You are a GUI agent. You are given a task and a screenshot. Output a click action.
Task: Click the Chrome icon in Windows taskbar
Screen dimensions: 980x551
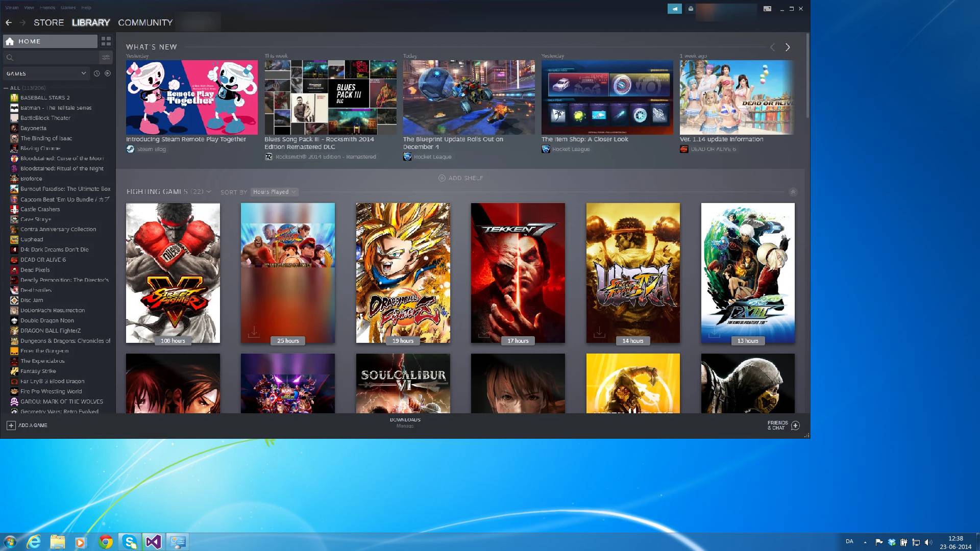pos(105,542)
